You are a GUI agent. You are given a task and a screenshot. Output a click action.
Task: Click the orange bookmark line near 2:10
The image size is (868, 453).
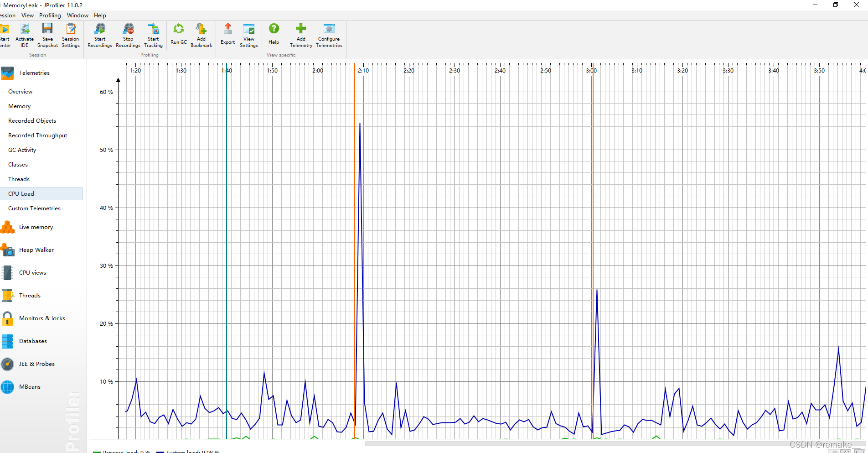click(355, 251)
